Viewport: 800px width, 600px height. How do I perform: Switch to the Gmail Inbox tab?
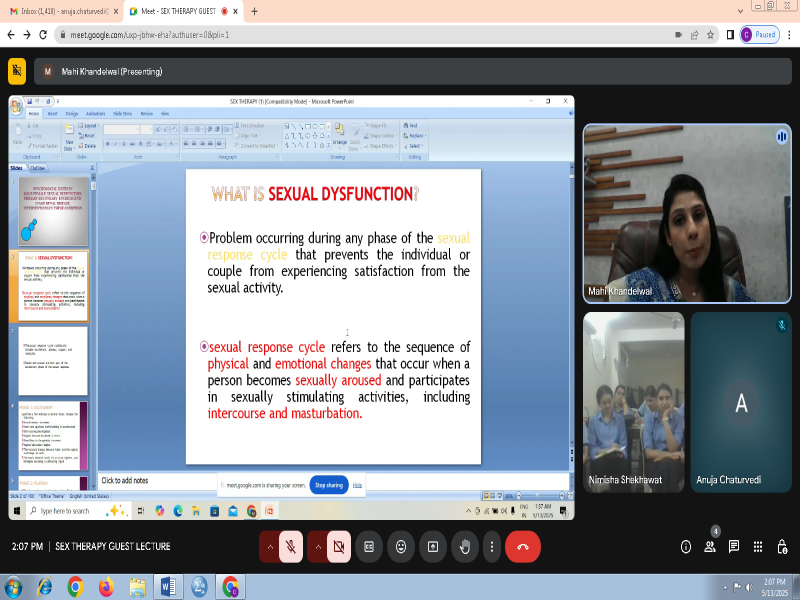(x=58, y=11)
